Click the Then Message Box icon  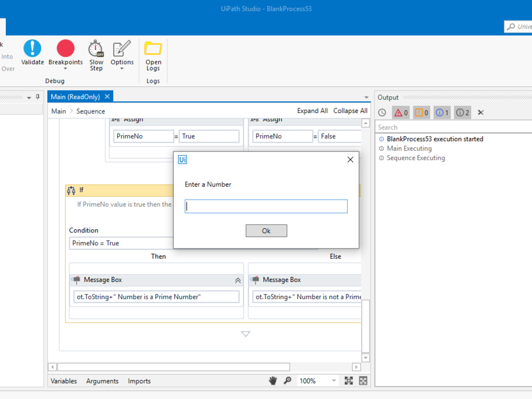76,280
